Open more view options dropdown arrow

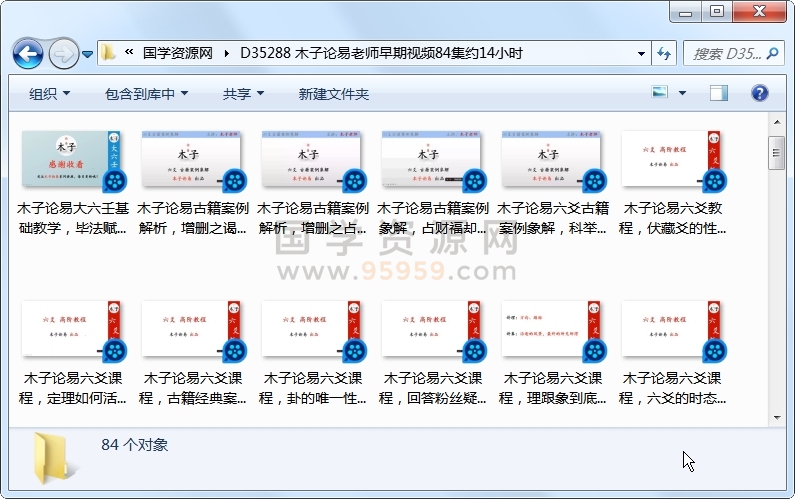coord(682,93)
